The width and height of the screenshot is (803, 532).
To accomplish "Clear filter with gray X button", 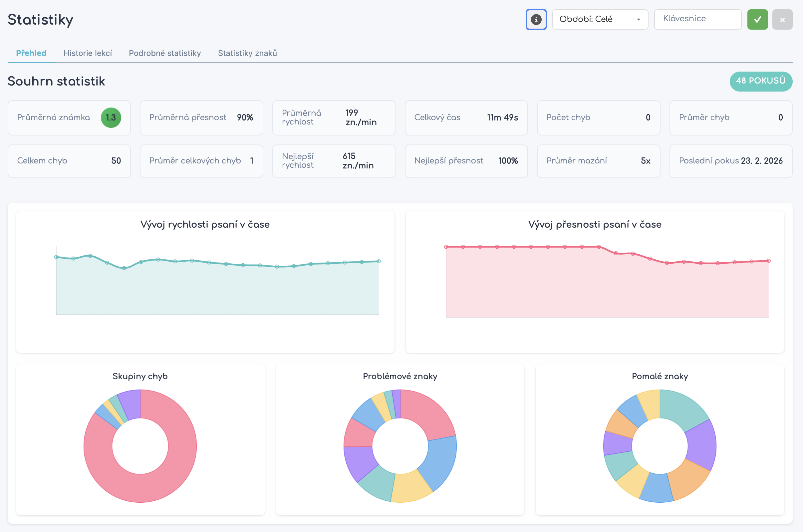I will pyautogui.click(x=782, y=20).
